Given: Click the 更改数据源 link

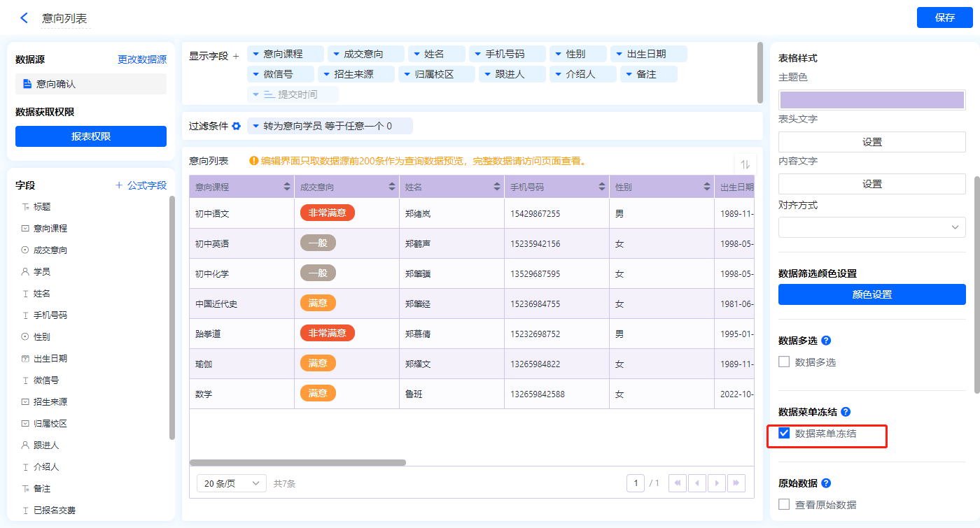Looking at the screenshot, I should [142, 60].
